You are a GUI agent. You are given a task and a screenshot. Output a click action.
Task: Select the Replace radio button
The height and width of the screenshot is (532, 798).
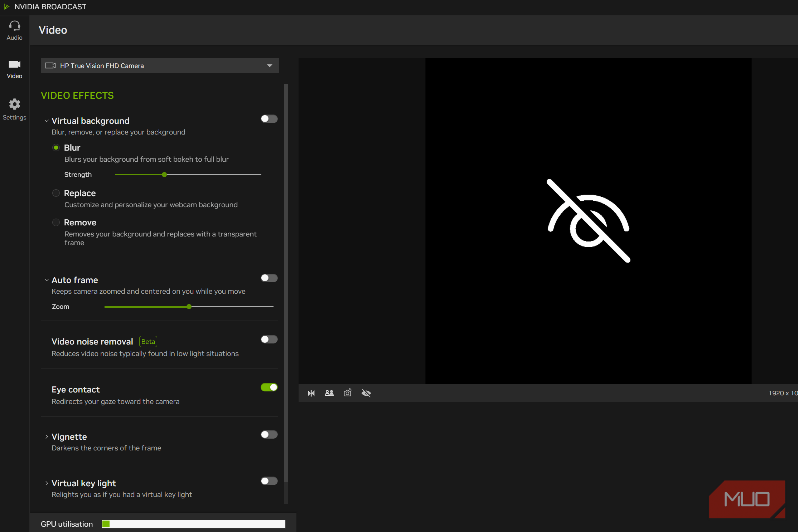pyautogui.click(x=56, y=193)
